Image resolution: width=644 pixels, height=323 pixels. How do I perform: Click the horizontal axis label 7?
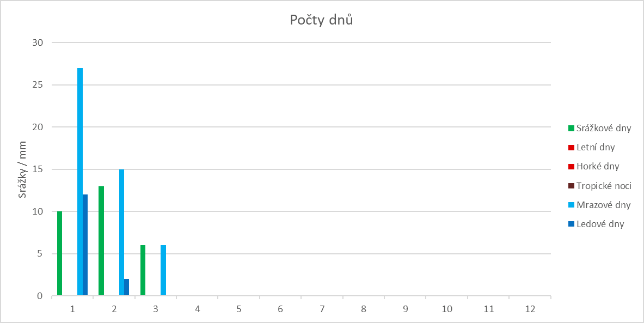(x=322, y=309)
